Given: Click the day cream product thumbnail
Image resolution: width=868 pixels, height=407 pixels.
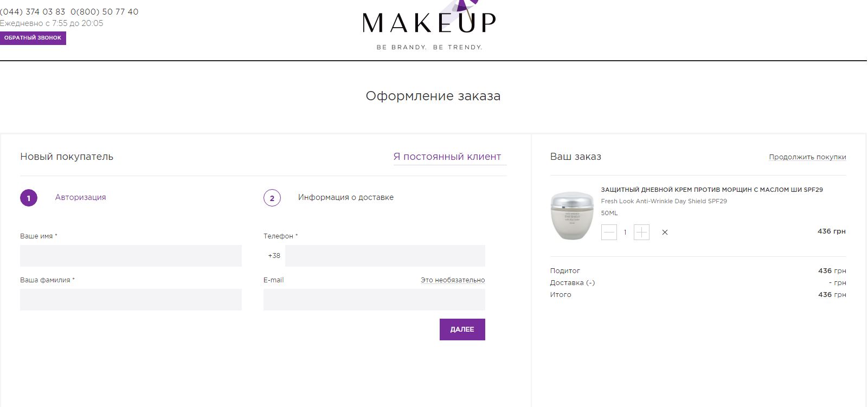Looking at the screenshot, I should click(572, 216).
